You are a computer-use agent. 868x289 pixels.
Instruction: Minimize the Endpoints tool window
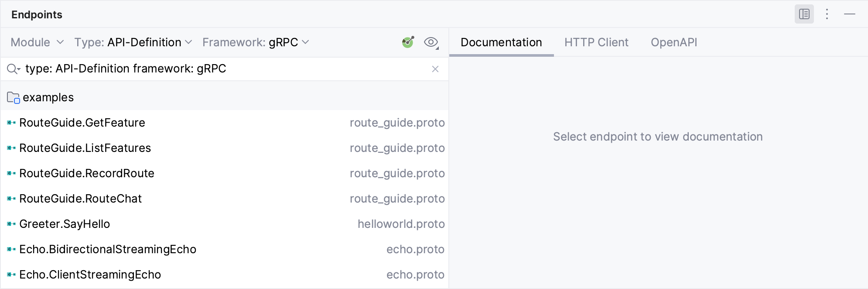(850, 14)
